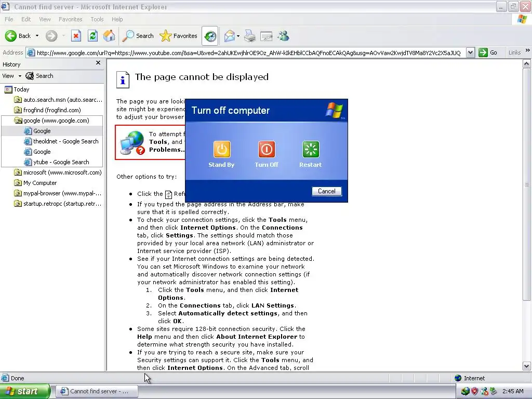The image size is (532, 399).
Task: Click the Forward arrow button
Action: point(51,36)
